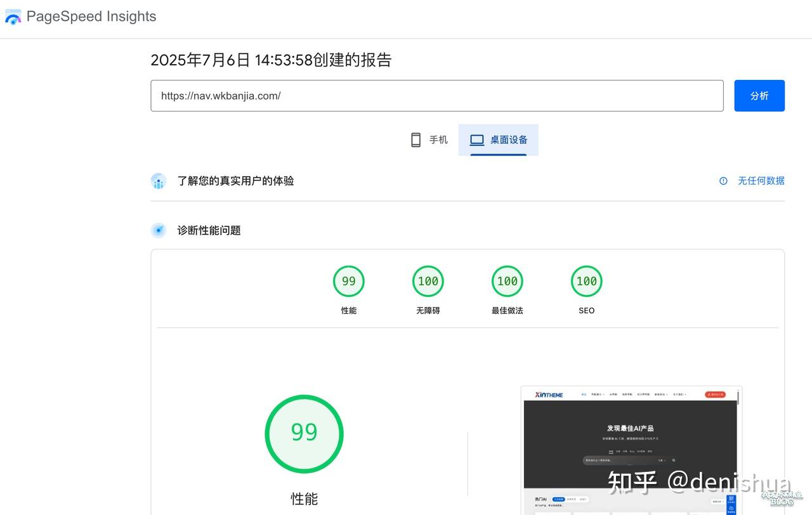Click the blue 分析 button
Screen dimensions: 812x515
coord(759,96)
